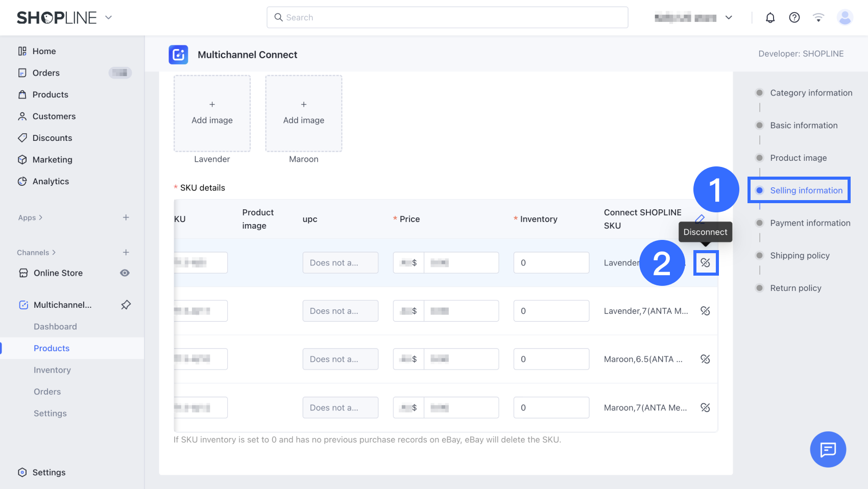Add a new app with plus icon
868x489 pixels.
[x=126, y=217]
